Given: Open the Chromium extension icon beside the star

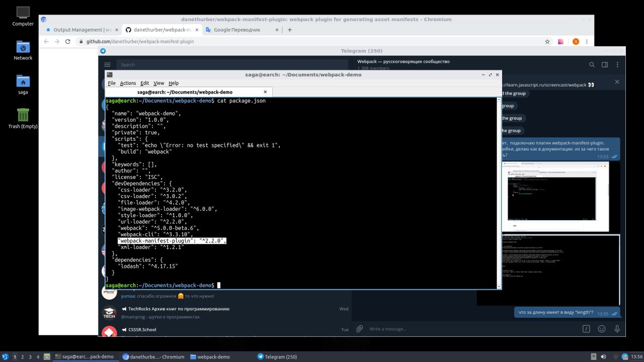Looking at the screenshot, I should click(561, 42).
